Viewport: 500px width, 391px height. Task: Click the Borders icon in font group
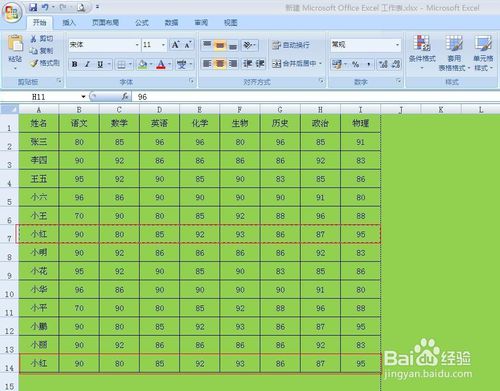(121, 64)
